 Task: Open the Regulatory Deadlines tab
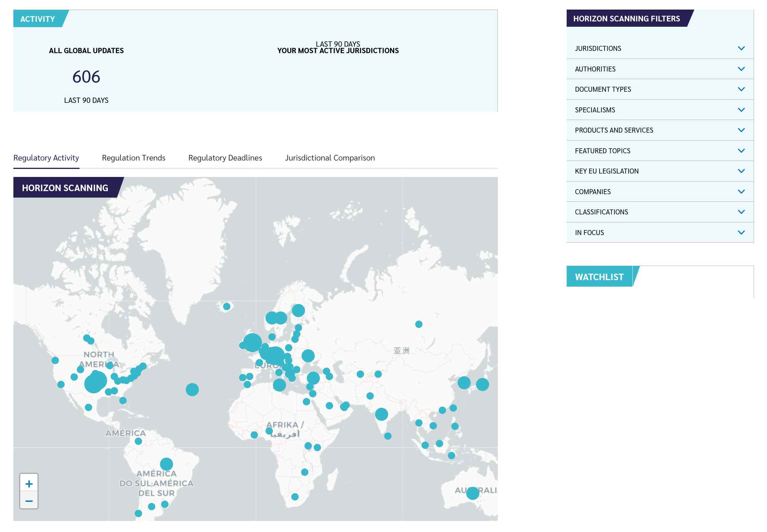225,158
